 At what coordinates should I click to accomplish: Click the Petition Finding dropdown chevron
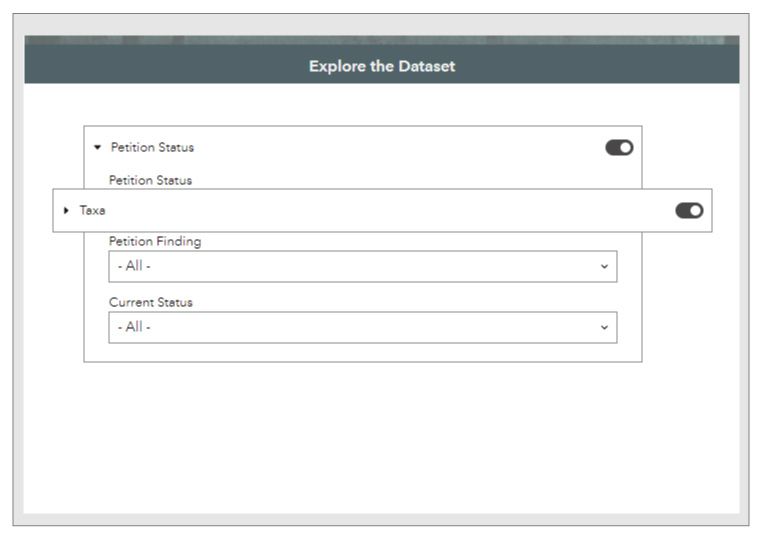pyautogui.click(x=603, y=266)
